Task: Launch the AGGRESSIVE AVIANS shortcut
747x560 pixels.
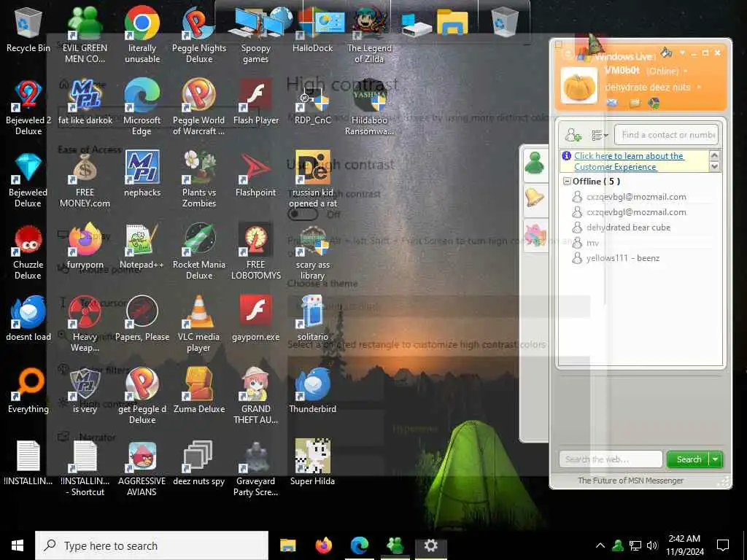Action: (x=142, y=469)
